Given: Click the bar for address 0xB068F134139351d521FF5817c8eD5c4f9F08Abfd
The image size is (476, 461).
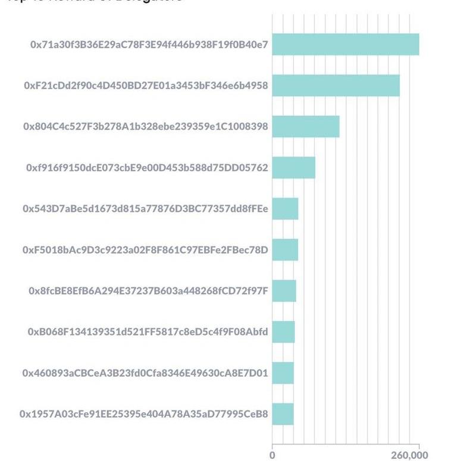Looking at the screenshot, I should click(283, 332).
